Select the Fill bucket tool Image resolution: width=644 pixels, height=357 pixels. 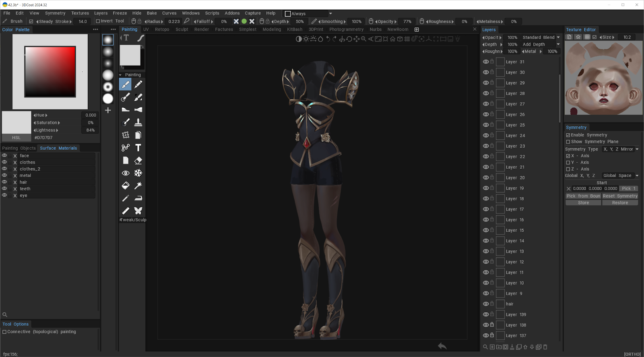(x=126, y=186)
